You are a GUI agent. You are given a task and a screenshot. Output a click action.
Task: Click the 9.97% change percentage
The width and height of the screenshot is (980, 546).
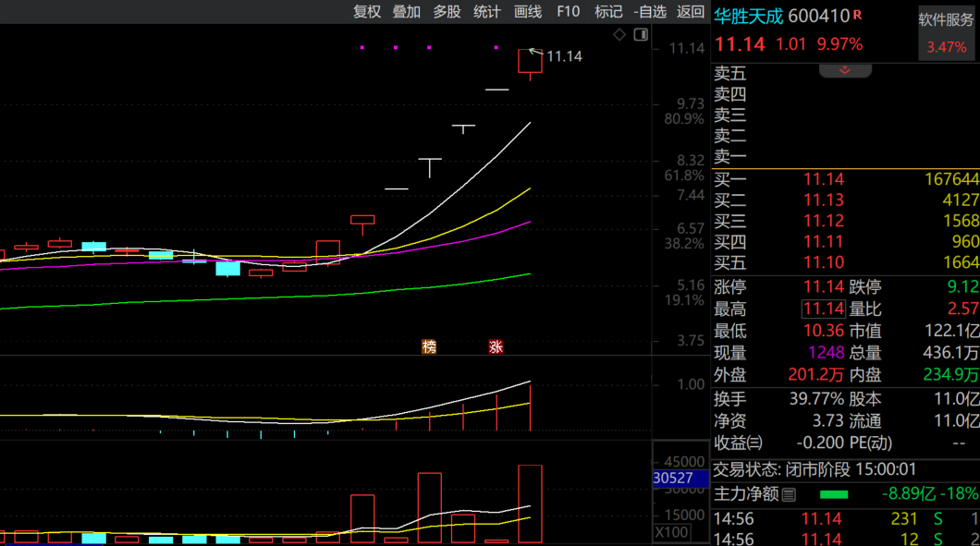[x=840, y=44]
